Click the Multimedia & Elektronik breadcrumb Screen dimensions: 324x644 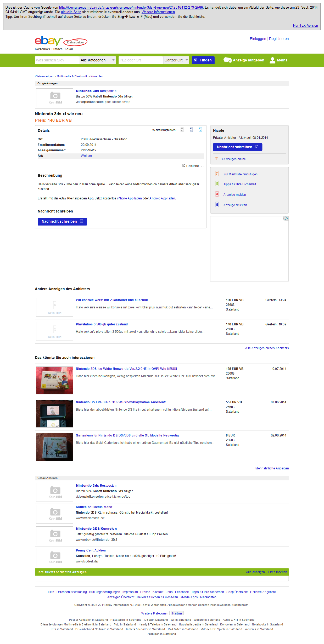[72, 76]
